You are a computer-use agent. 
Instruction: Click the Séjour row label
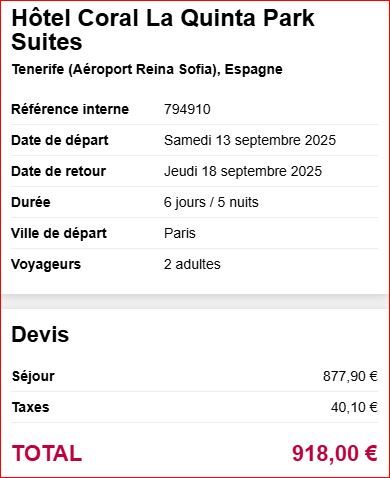point(33,376)
